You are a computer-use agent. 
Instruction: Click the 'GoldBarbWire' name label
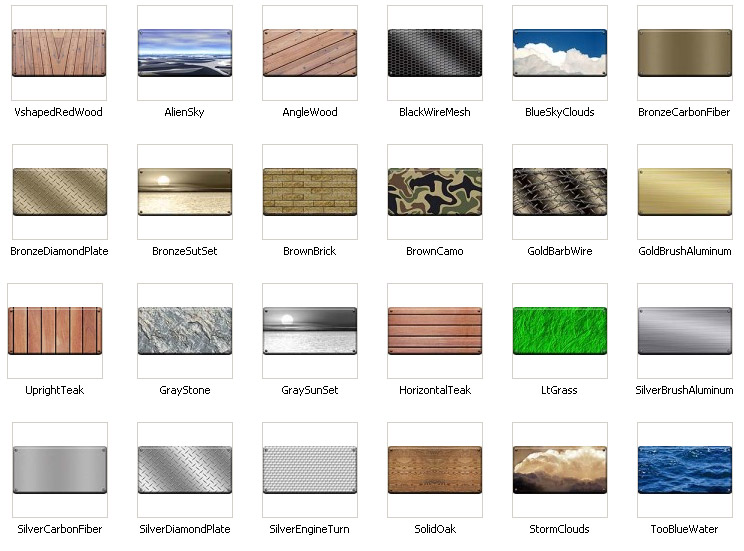point(560,251)
